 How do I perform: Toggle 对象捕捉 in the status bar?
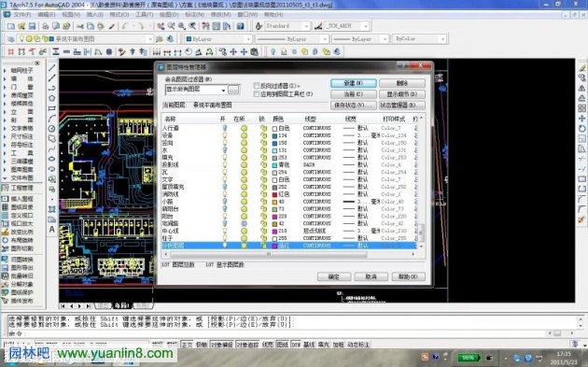tap(221, 345)
